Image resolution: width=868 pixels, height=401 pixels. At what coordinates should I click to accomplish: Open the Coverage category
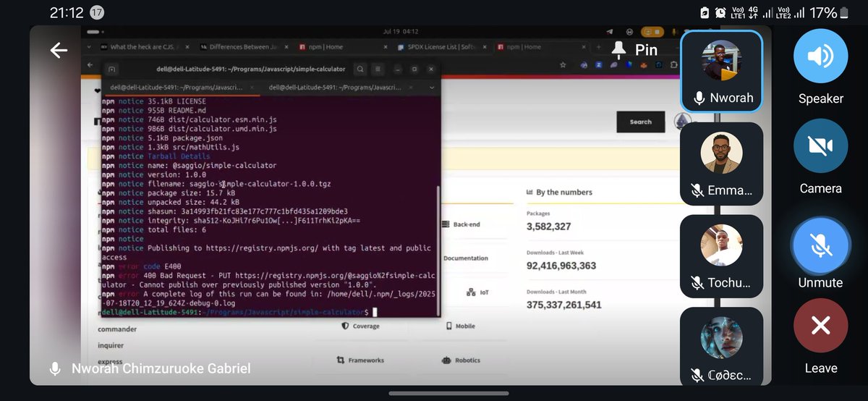(x=359, y=326)
